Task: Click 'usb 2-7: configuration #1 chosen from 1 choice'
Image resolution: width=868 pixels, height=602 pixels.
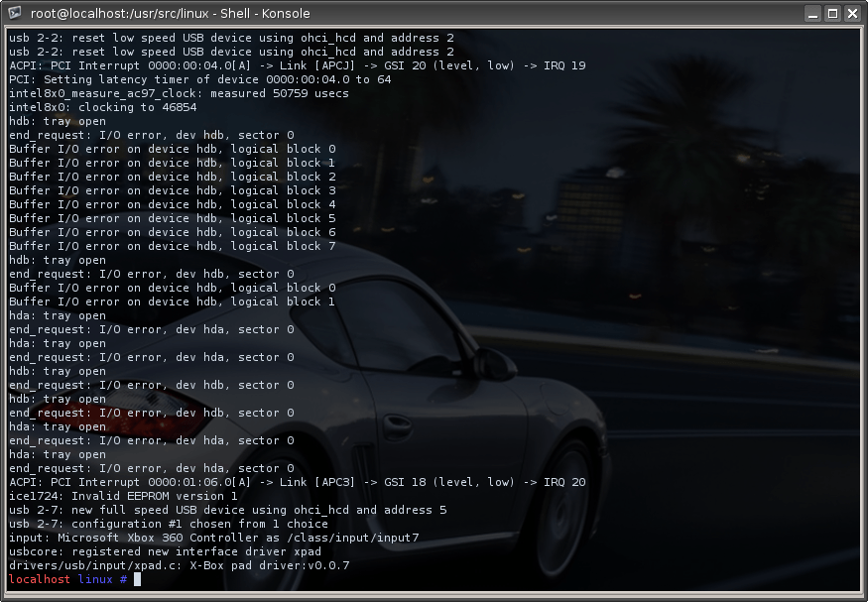Action: click(x=169, y=524)
